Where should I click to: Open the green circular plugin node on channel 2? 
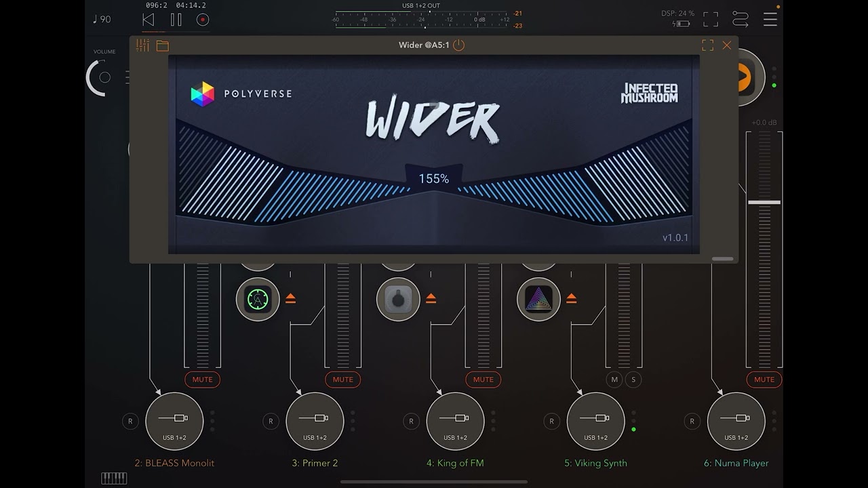[258, 299]
